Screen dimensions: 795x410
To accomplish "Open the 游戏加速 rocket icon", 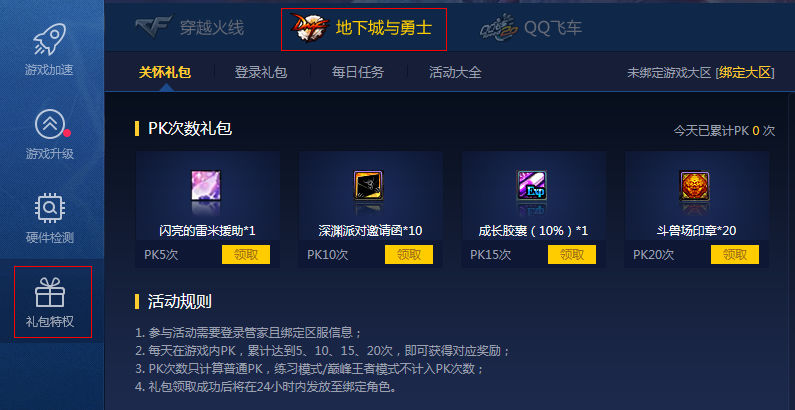I will pos(50,39).
